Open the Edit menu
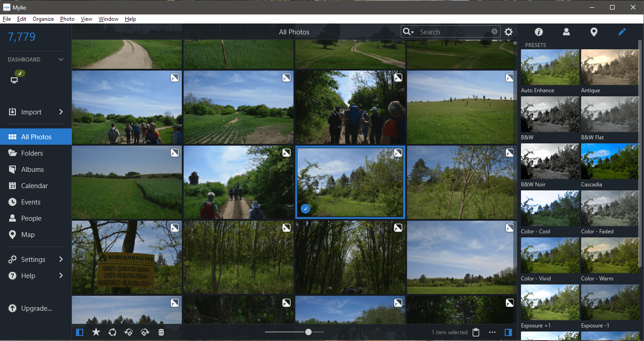644x341 pixels. click(x=22, y=19)
